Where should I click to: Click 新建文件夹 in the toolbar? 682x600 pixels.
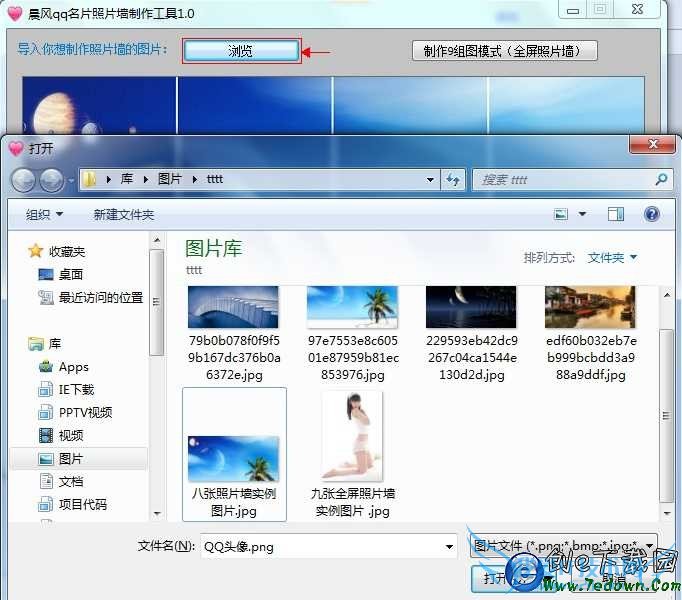point(124,215)
